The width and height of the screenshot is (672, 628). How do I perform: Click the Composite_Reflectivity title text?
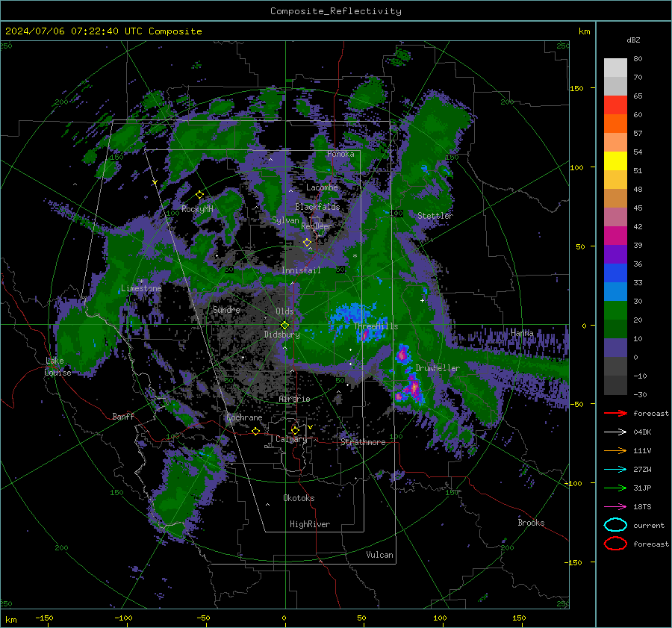tap(336, 11)
